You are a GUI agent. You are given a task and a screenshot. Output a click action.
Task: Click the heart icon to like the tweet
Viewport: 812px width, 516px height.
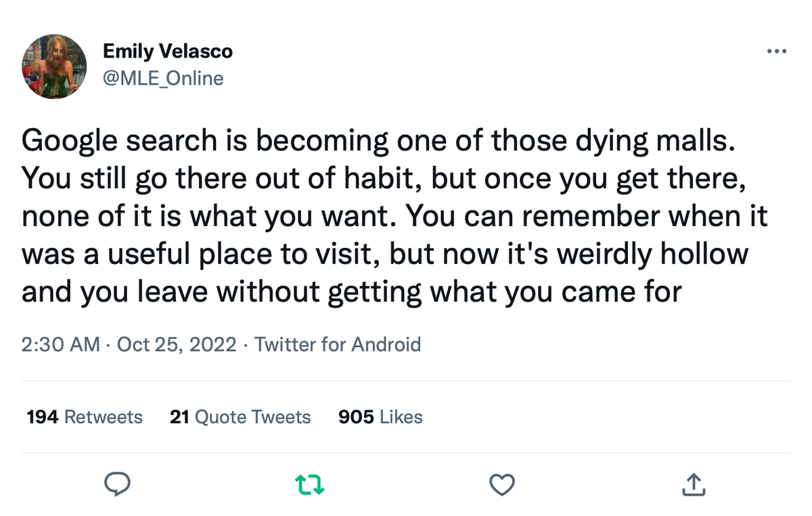[501, 484]
